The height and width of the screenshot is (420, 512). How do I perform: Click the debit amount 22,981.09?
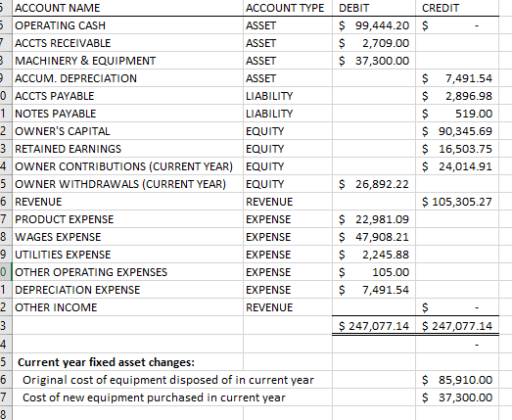[374, 219]
